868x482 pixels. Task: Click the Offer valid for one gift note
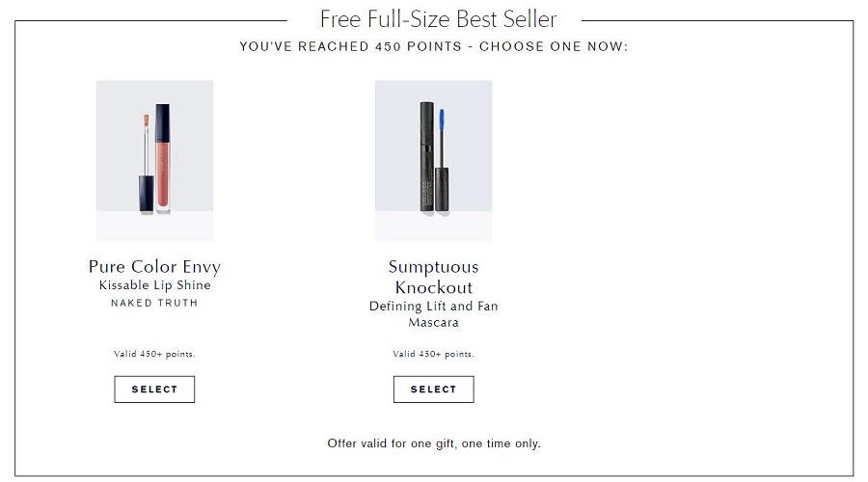(x=434, y=443)
